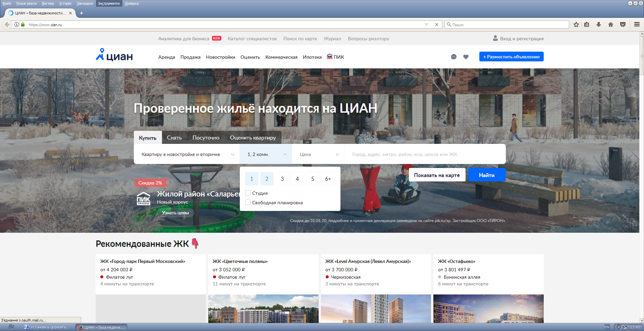Open ЖК «Остафьево» card title
644x331 pixels.
click(457, 261)
